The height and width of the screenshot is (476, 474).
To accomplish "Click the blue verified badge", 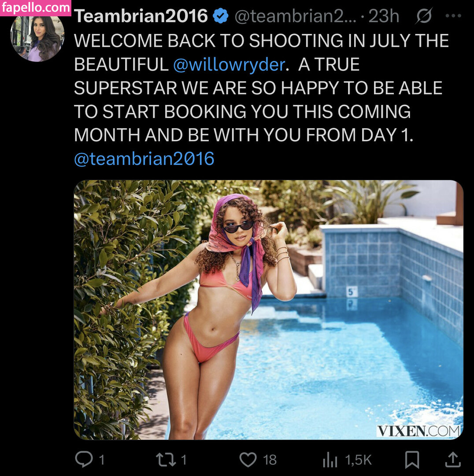I will click(221, 16).
